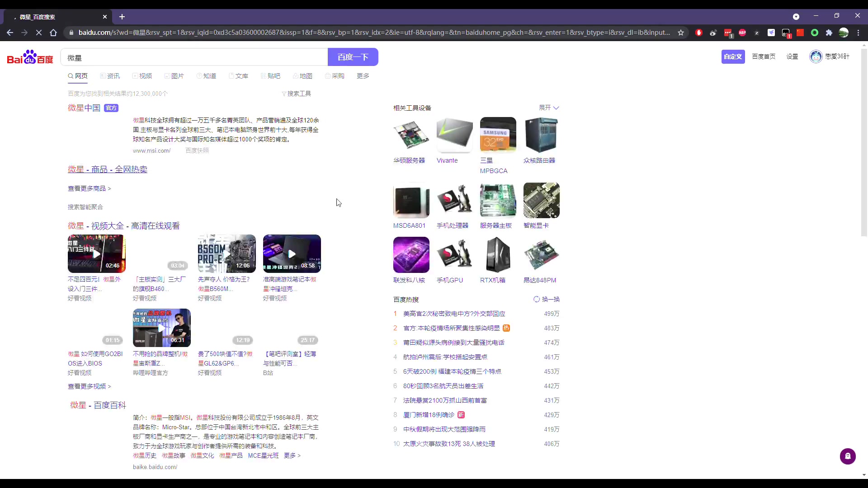This screenshot has height=488, width=868.
Task: Open the green ring extension icon
Action: (815, 33)
